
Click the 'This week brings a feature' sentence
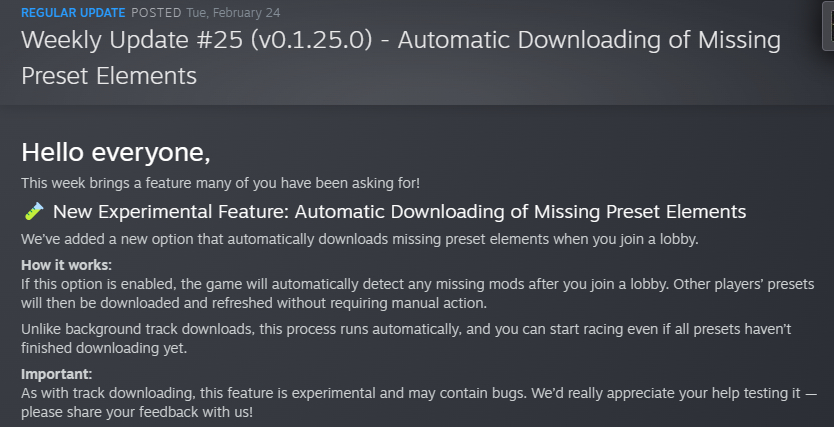click(x=220, y=182)
